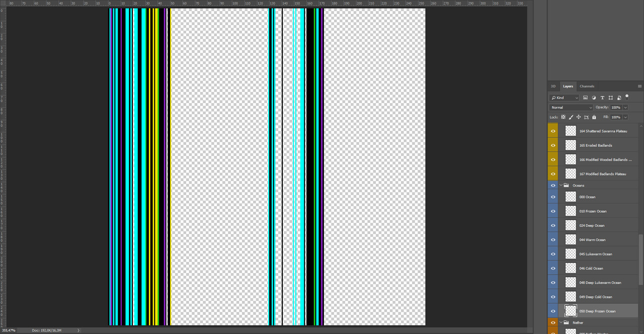Enable Lock image pixels brush icon
This screenshot has height=334, width=644.
click(571, 117)
